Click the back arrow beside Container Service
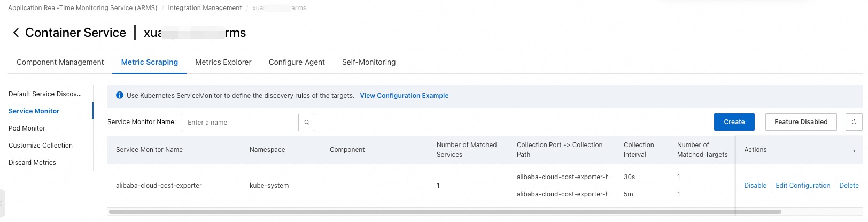Viewport: 868px width, 222px height. [x=15, y=33]
